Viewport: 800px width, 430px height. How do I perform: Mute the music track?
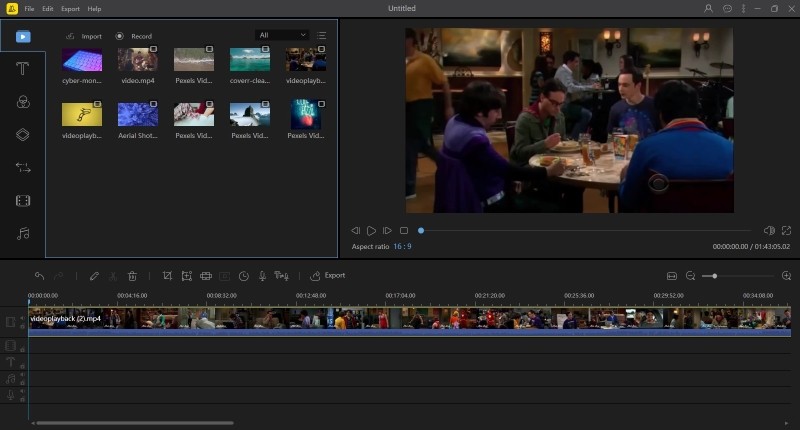tap(22, 375)
